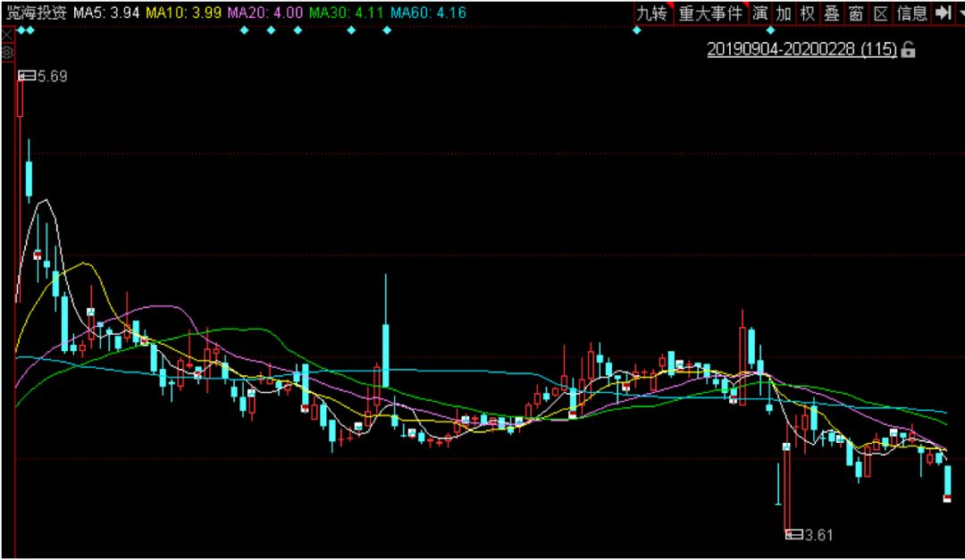965x560 pixels.
Task: Click the 窗 window button
Action: point(856,13)
